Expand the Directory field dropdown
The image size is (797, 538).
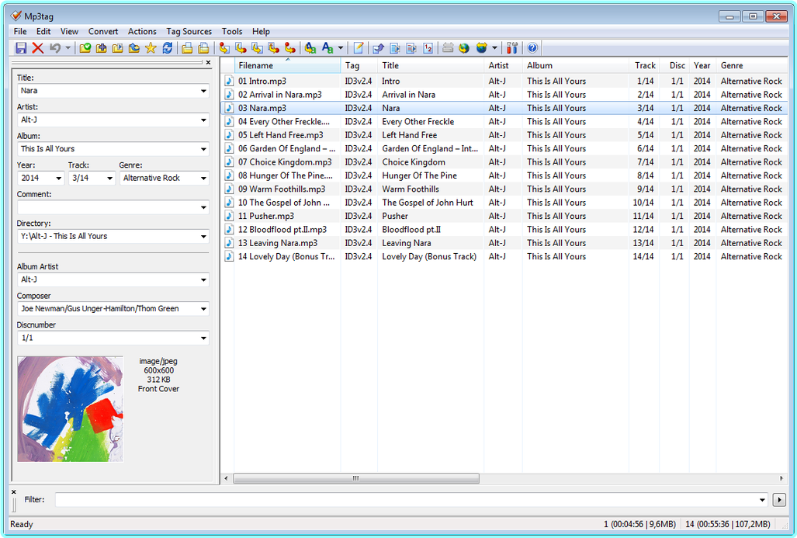pyautogui.click(x=203, y=236)
